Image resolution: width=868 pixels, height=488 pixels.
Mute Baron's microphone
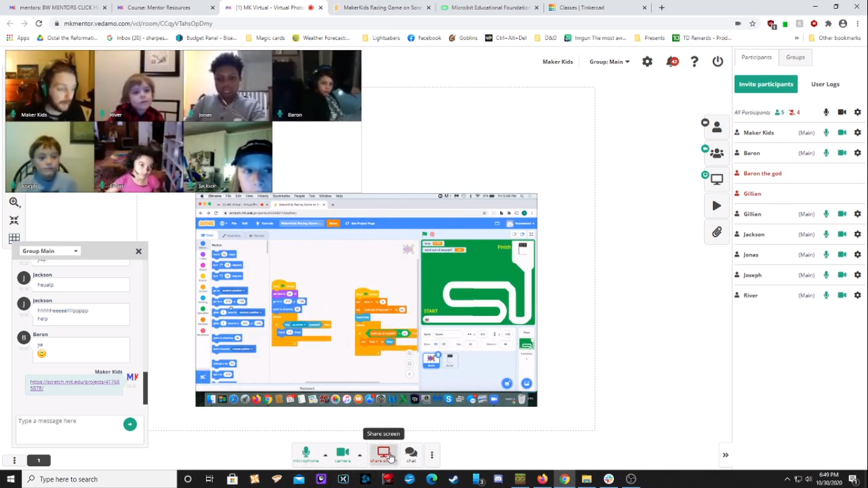pos(826,153)
